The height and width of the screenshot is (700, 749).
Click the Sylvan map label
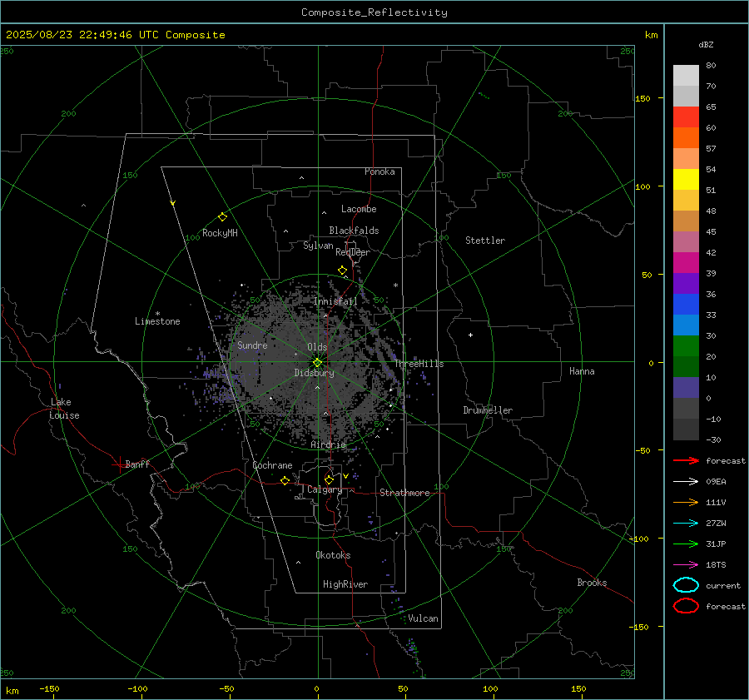click(x=318, y=246)
